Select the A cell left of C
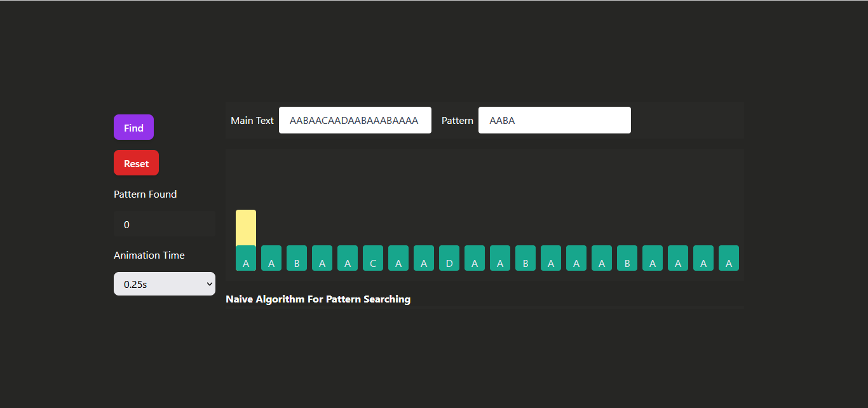This screenshot has height=408, width=868. (348, 258)
